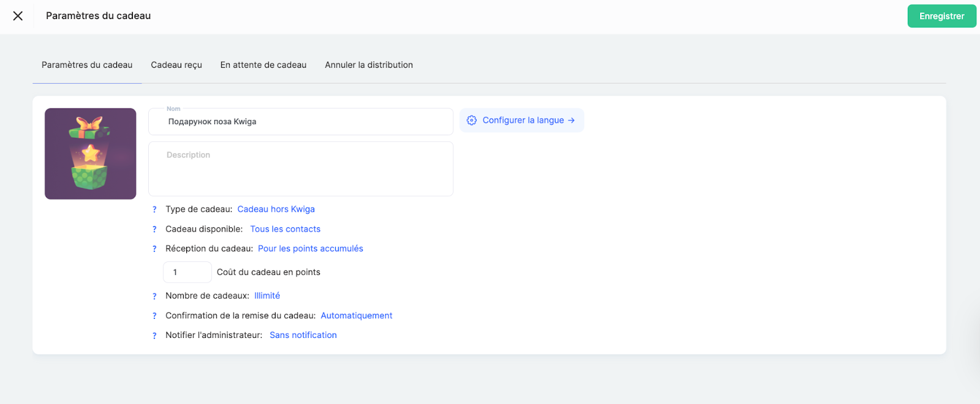
Task: Open the En attente de cadeau tab
Action: (263, 65)
